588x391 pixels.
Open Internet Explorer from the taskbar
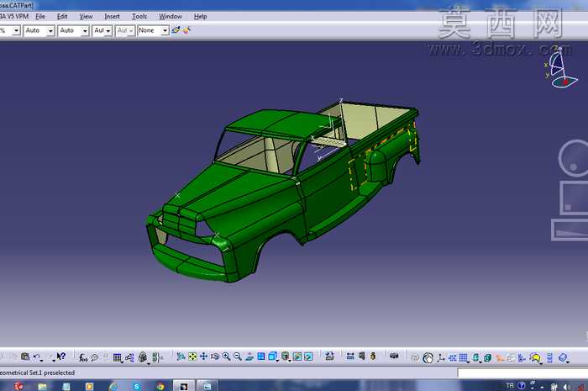pyautogui.click(x=113, y=386)
